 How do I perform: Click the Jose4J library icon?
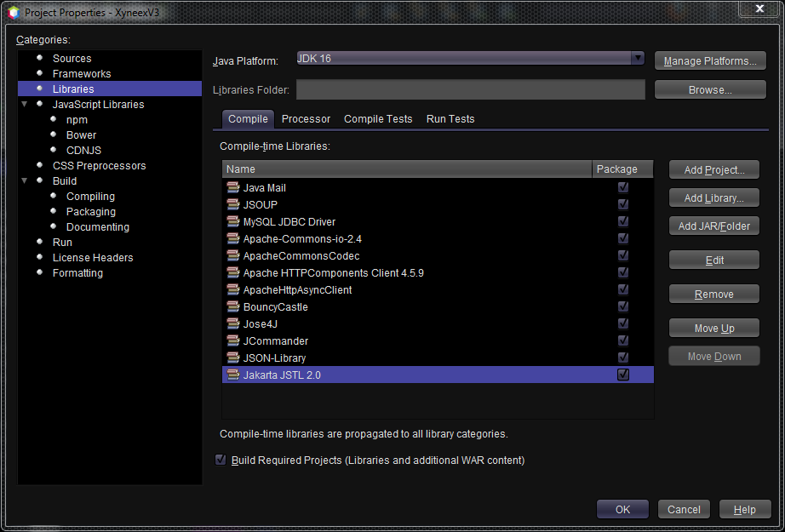pos(232,323)
